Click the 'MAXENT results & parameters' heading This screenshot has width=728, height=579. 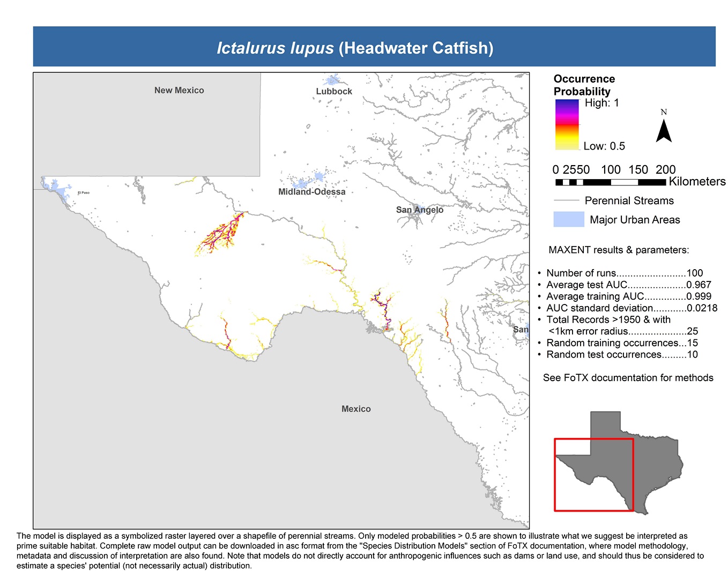(619, 250)
